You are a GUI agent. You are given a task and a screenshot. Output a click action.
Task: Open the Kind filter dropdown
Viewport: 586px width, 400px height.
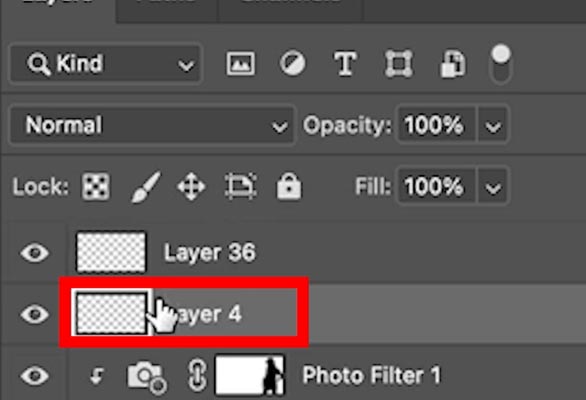pyautogui.click(x=106, y=64)
